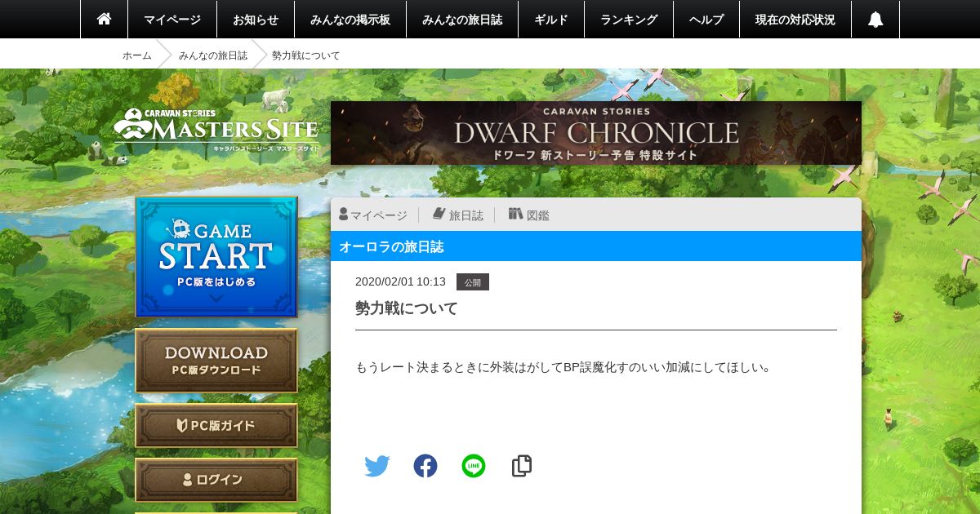Open 現在の対応状況 menu item

795,19
